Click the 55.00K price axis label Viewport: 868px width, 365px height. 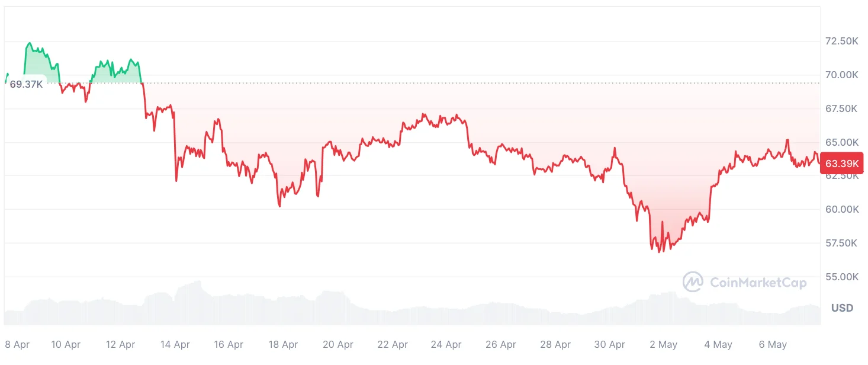coord(841,277)
